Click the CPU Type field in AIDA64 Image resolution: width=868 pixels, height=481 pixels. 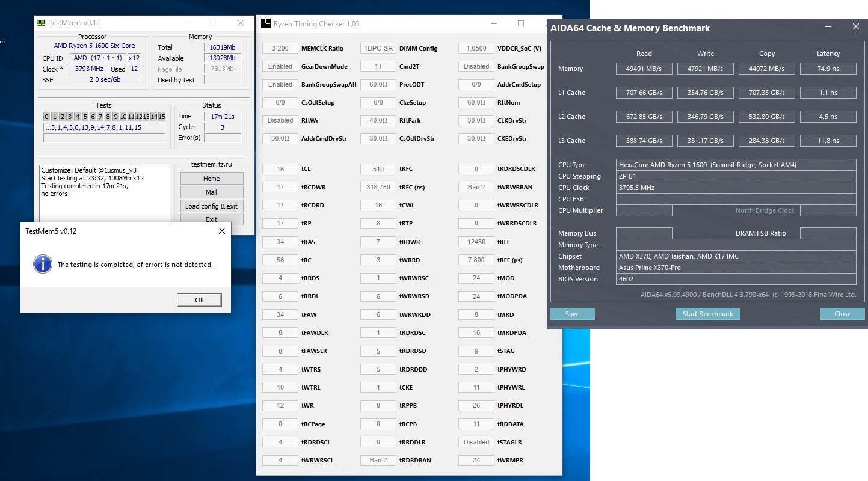click(x=736, y=165)
